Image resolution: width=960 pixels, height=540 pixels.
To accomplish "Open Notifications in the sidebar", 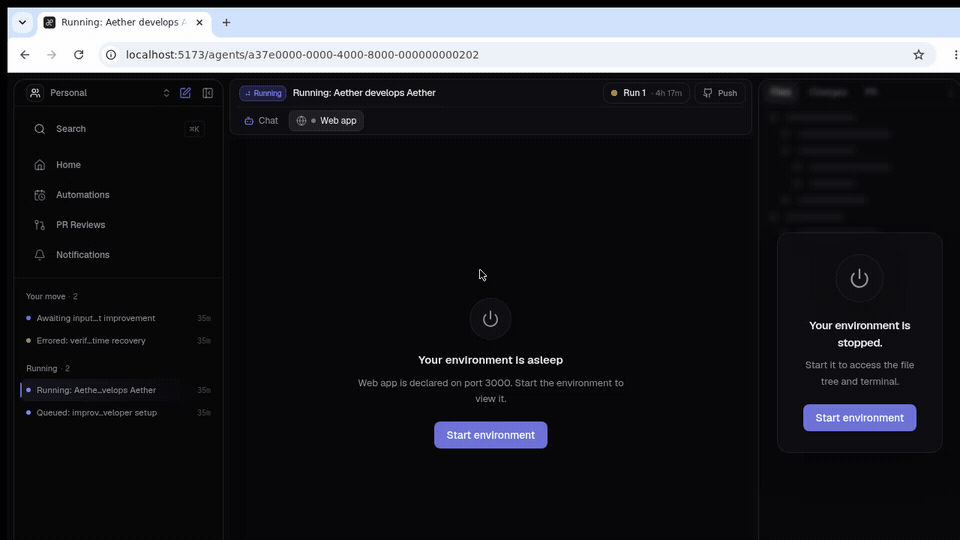I will click(119, 255).
